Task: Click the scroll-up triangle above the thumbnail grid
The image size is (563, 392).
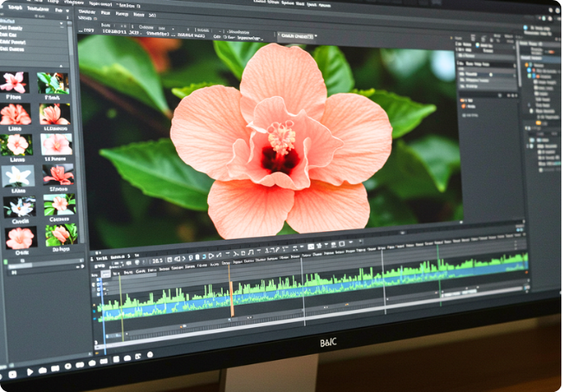Action: pos(61,66)
